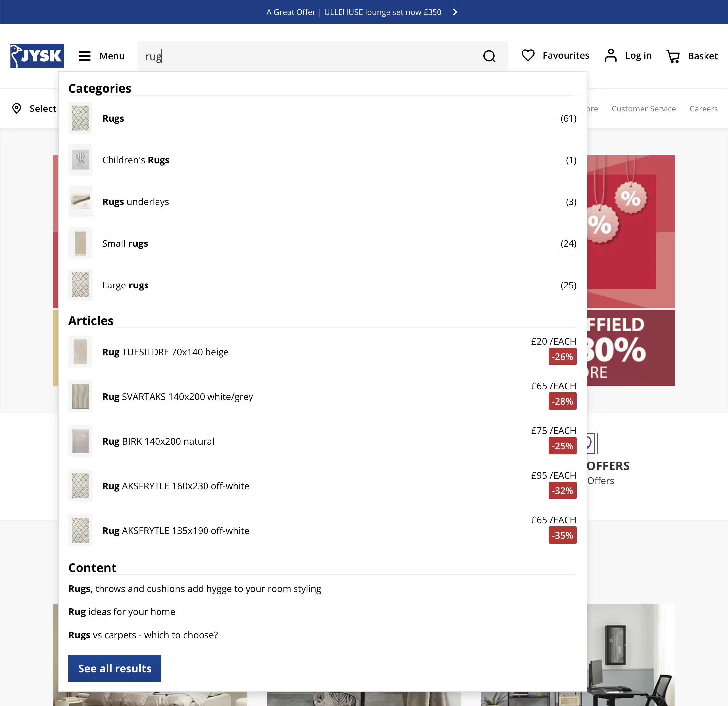Click the search magnifier icon
This screenshot has height=706, width=728.
click(x=489, y=56)
